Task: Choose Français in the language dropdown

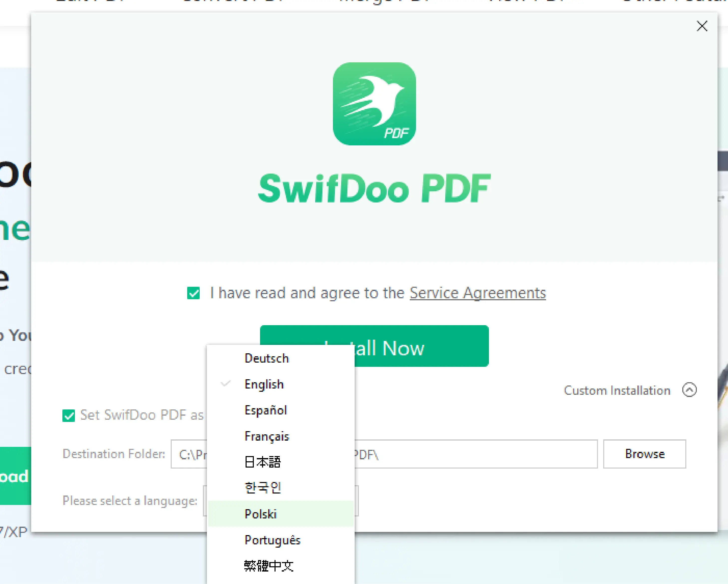Action: tap(281, 436)
